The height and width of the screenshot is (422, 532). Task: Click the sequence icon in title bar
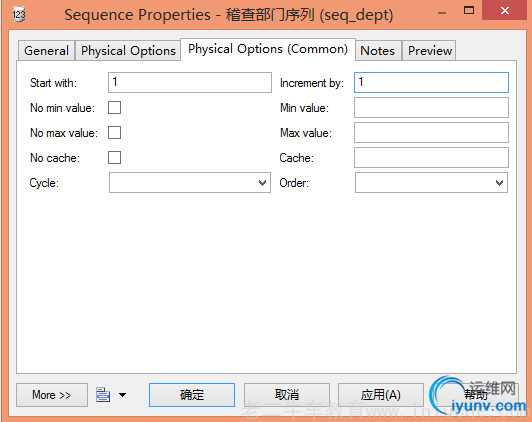(x=19, y=14)
